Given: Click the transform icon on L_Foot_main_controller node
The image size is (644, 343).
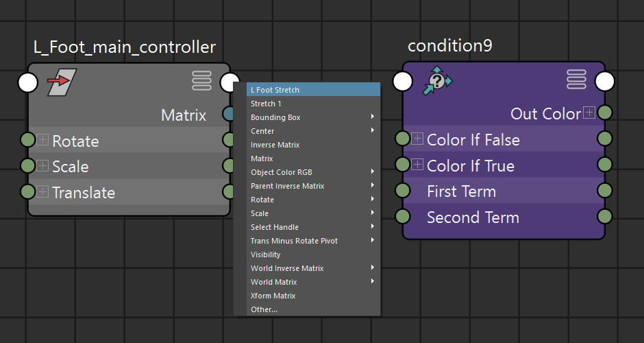Looking at the screenshot, I should (x=62, y=82).
